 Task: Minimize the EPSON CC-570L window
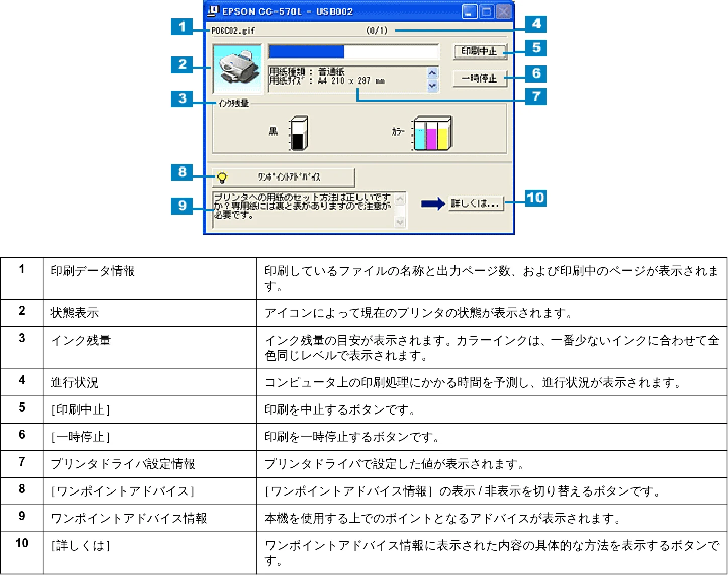470,12
